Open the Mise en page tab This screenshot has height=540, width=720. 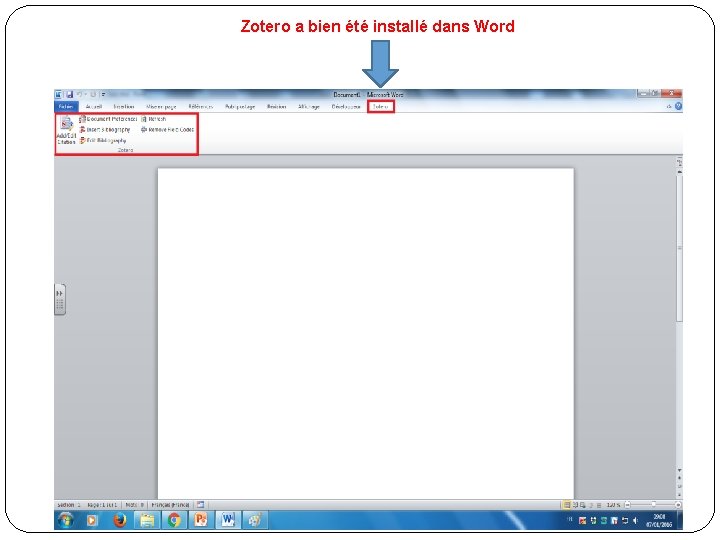(x=161, y=107)
